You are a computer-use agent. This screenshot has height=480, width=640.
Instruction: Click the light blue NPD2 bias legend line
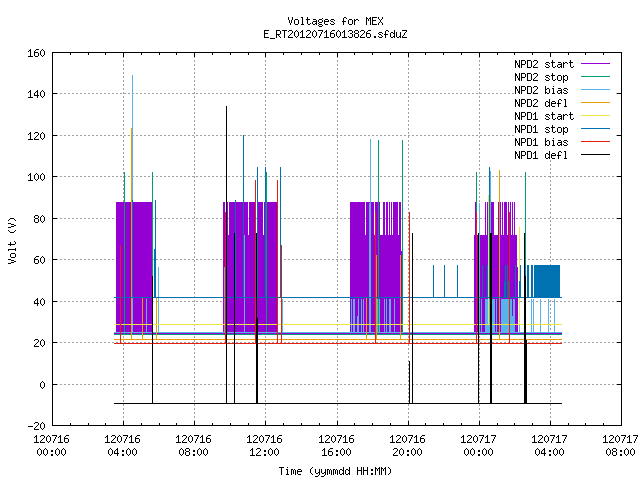tap(596, 89)
